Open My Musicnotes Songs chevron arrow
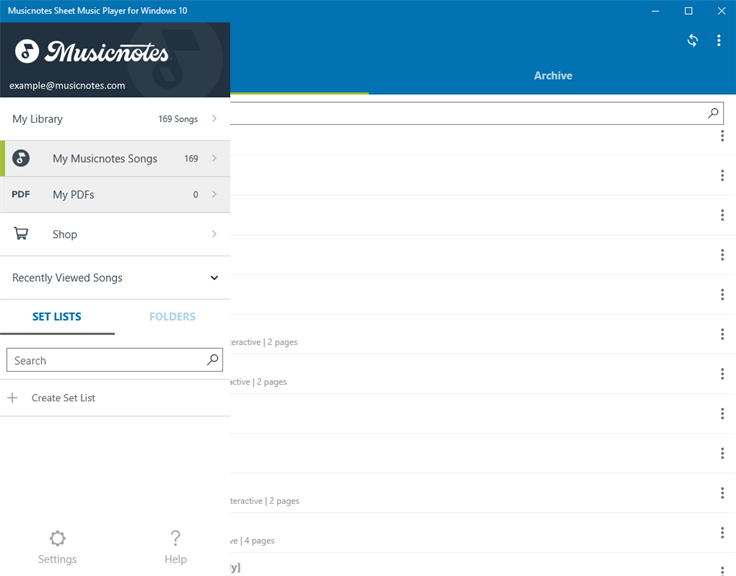 point(214,158)
